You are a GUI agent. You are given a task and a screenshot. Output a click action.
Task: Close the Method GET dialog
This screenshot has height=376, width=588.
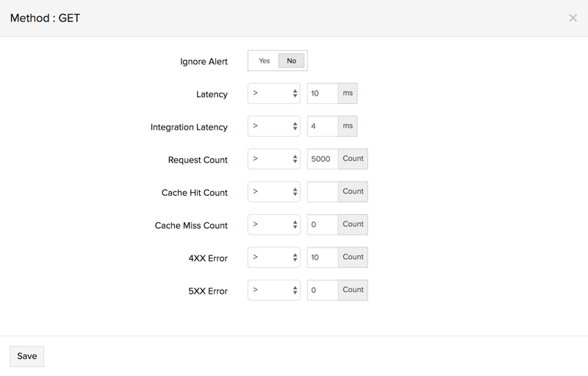573,18
